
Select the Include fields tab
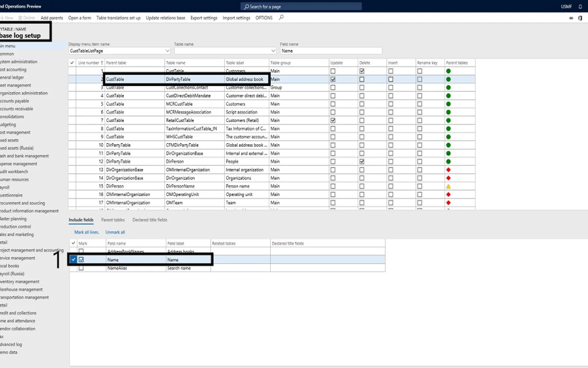[x=81, y=220]
